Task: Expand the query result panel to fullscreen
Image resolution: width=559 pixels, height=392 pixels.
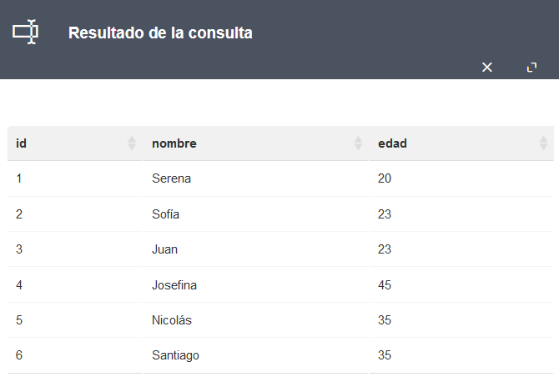Action: point(532,67)
